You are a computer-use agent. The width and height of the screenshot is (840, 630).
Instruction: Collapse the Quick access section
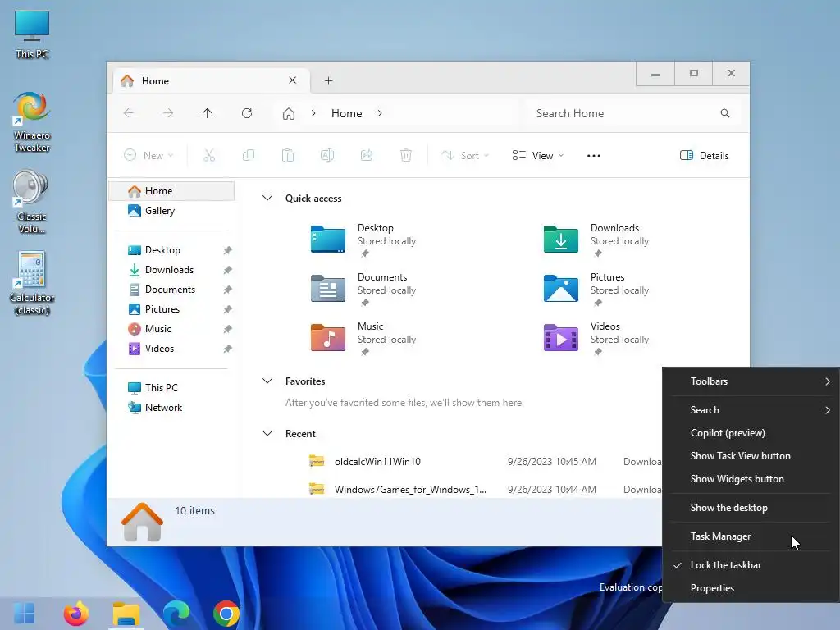[x=267, y=198]
